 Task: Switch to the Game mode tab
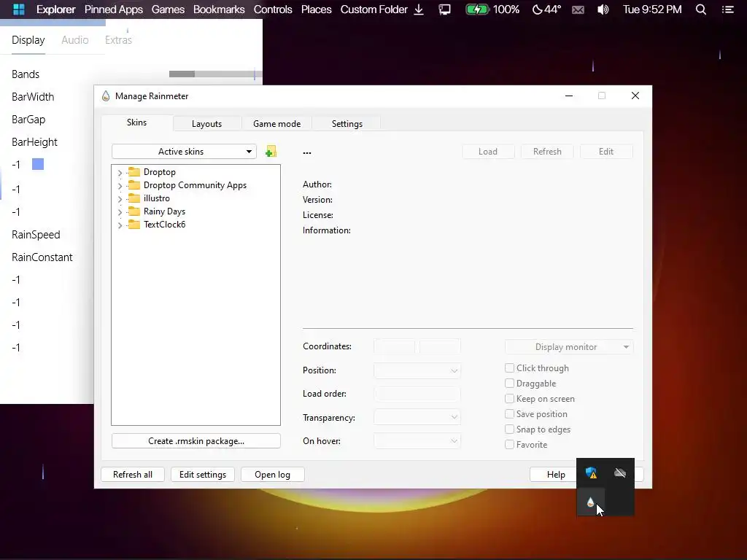tap(276, 124)
